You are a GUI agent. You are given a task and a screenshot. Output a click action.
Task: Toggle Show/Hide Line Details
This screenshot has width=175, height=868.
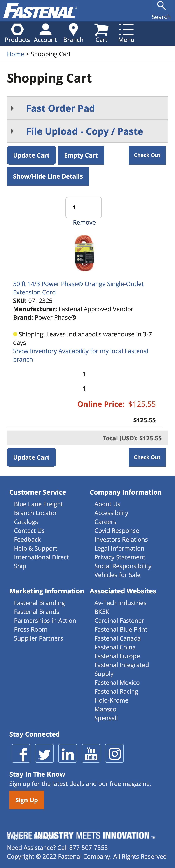pos(48,176)
